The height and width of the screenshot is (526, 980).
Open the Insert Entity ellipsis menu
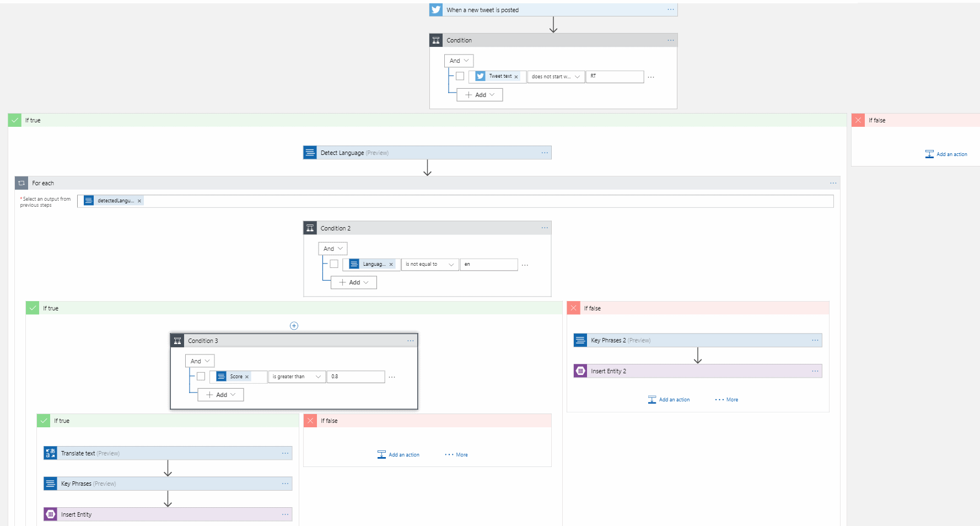(x=285, y=514)
